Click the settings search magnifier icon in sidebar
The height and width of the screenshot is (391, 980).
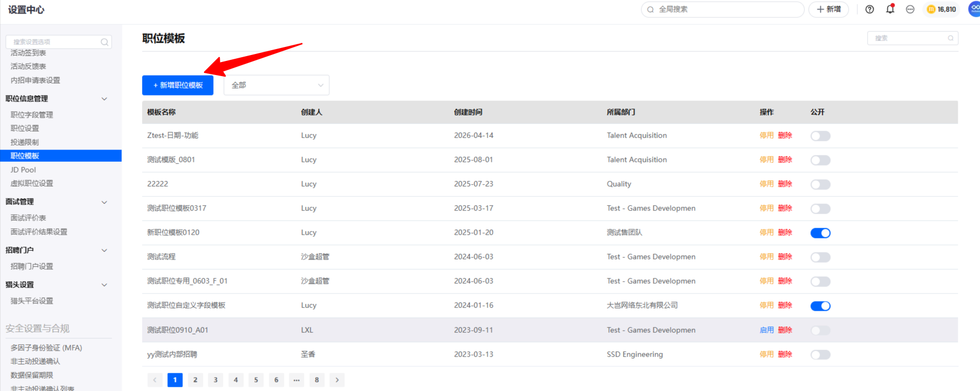104,42
